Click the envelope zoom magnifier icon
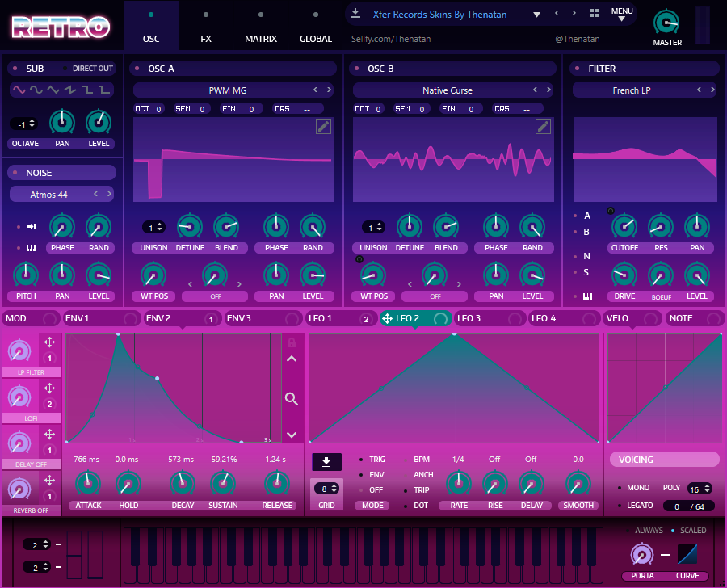Viewport: 727px width, 588px height. 291,399
